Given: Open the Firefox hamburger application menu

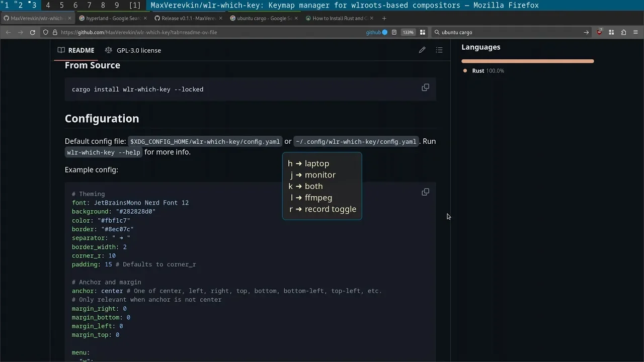Looking at the screenshot, I should 635,32.
